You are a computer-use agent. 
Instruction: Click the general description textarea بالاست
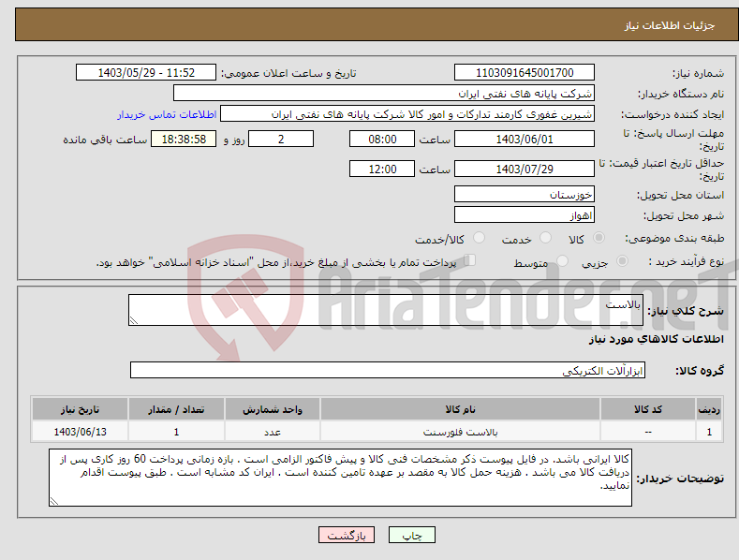[386, 310]
